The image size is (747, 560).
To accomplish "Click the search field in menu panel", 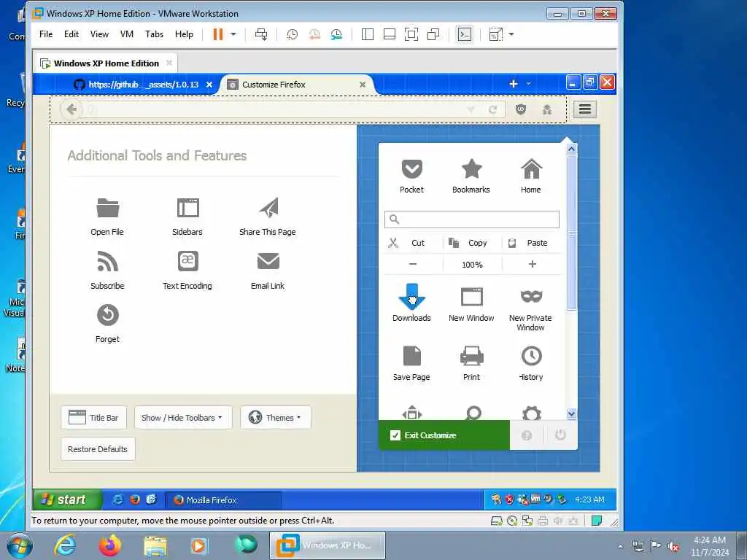I will 472,219.
